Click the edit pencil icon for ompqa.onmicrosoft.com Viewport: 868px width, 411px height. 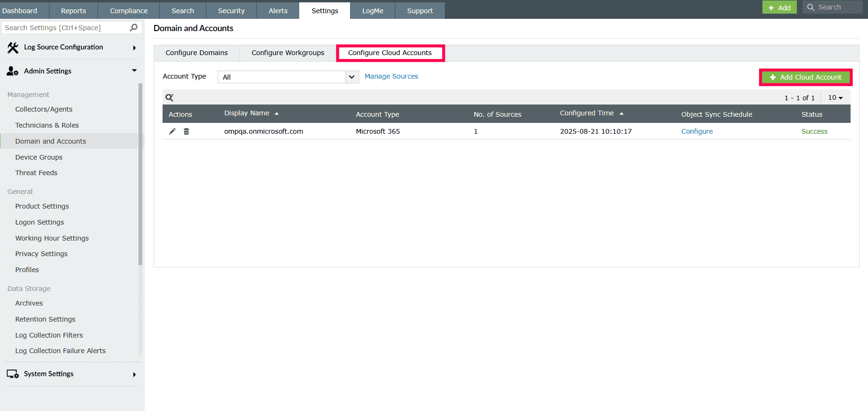coord(172,131)
